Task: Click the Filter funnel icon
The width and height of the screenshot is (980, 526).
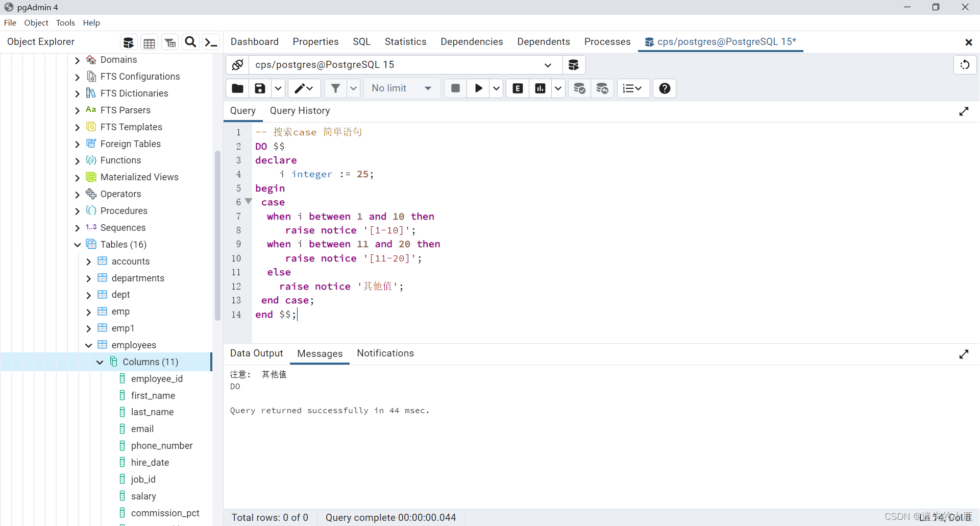Action: point(335,88)
